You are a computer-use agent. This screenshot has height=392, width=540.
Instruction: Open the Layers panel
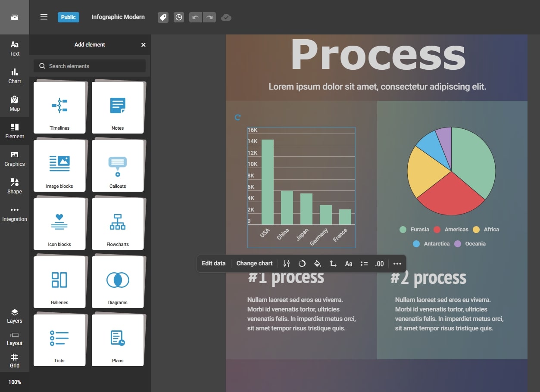point(15,316)
